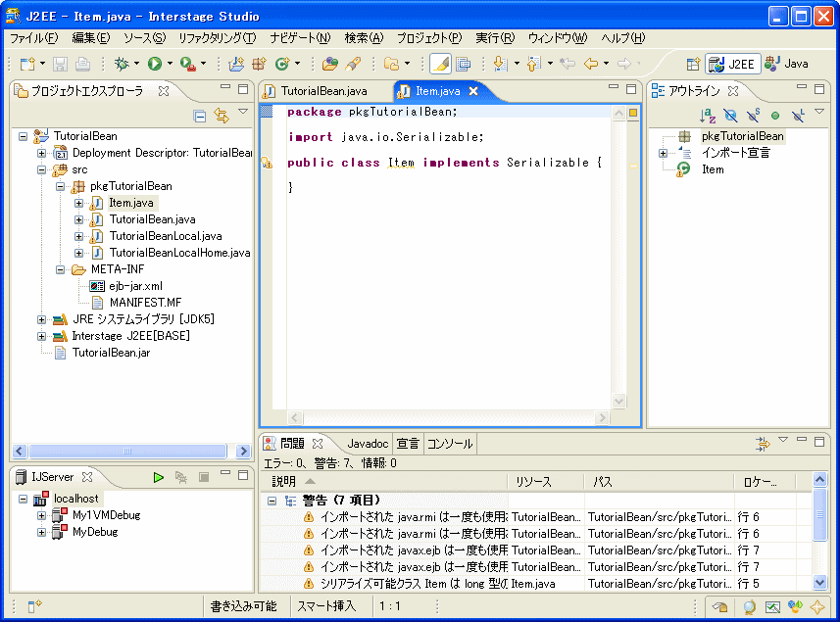Collapse the TutorialBean project node
This screenshot has width=840, height=622.
[x=24, y=136]
